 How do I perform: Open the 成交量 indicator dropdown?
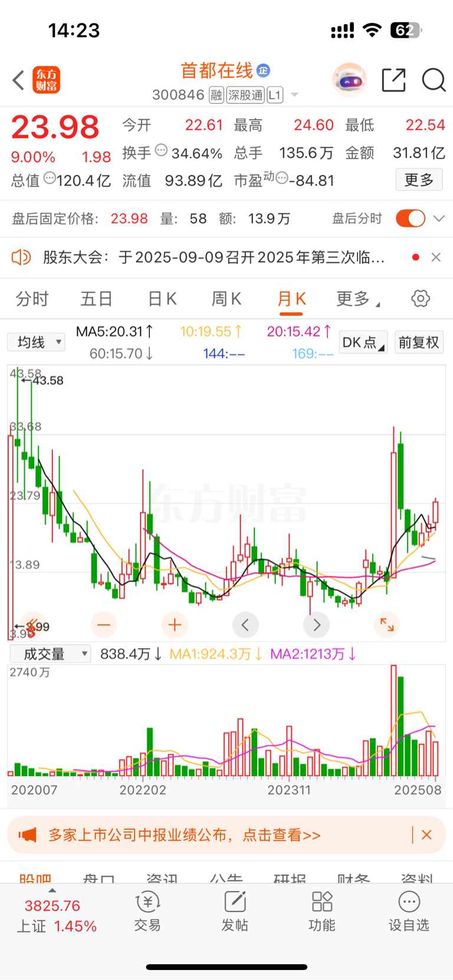click(x=50, y=654)
